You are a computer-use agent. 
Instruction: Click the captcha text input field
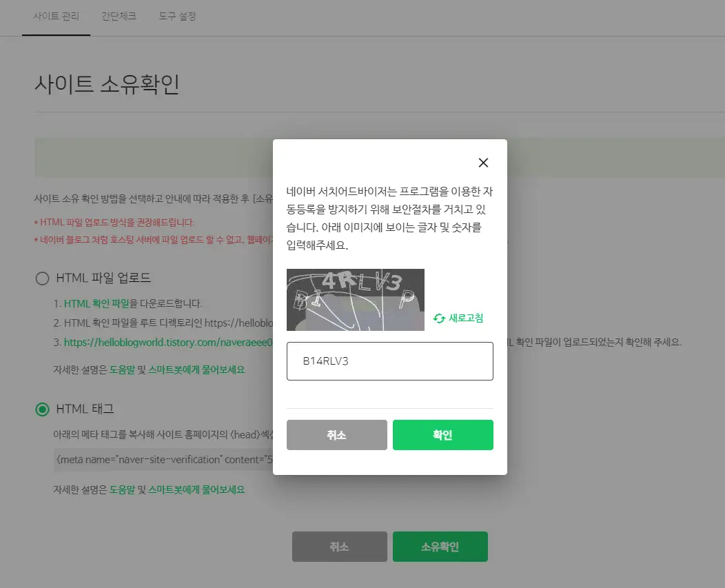(x=390, y=361)
